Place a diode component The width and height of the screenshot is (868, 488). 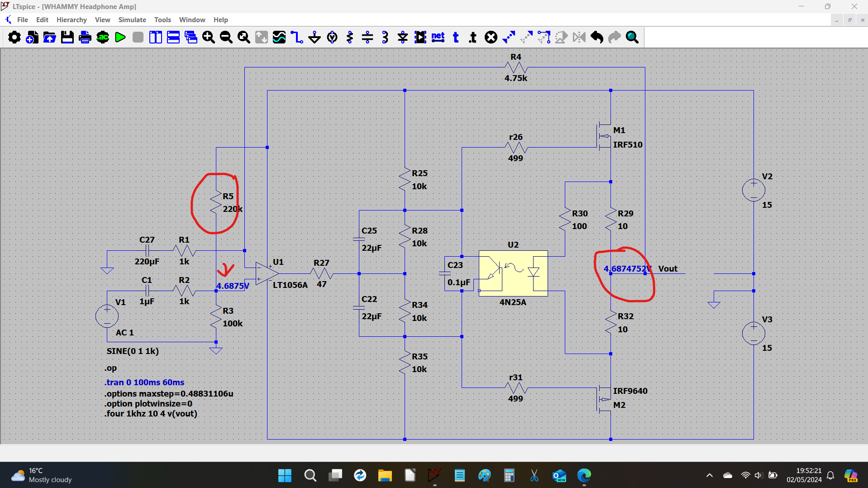click(x=403, y=37)
